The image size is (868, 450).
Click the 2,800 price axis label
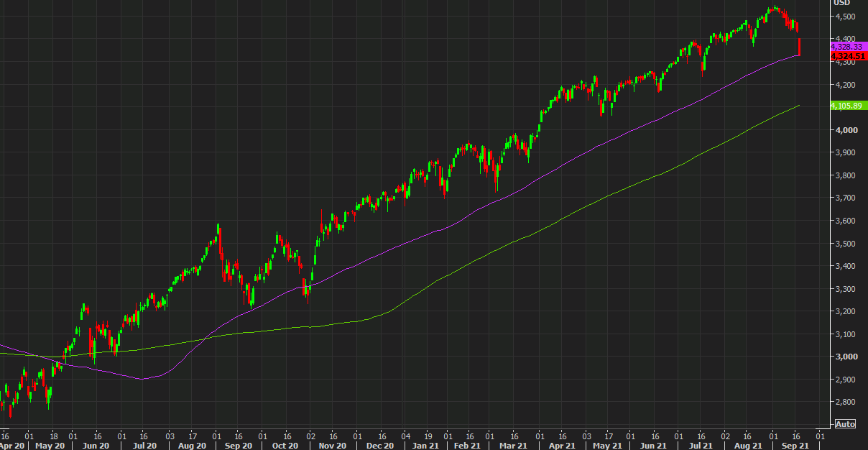[844, 402]
